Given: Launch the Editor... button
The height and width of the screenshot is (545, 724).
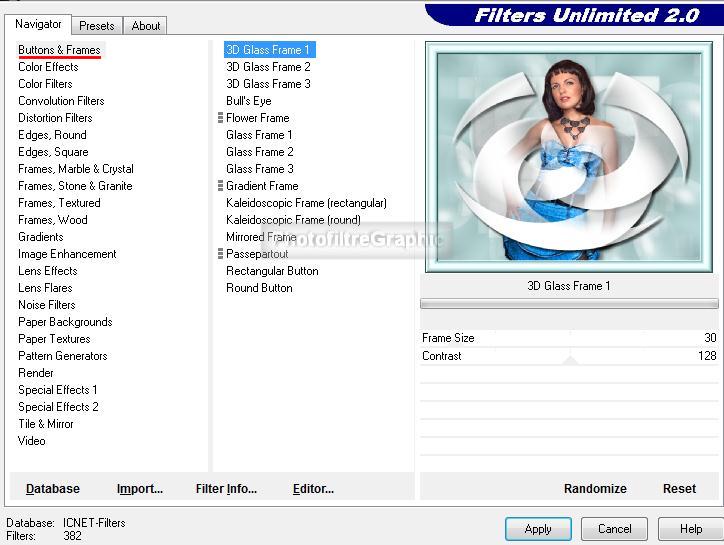Looking at the screenshot, I should click(313, 489).
